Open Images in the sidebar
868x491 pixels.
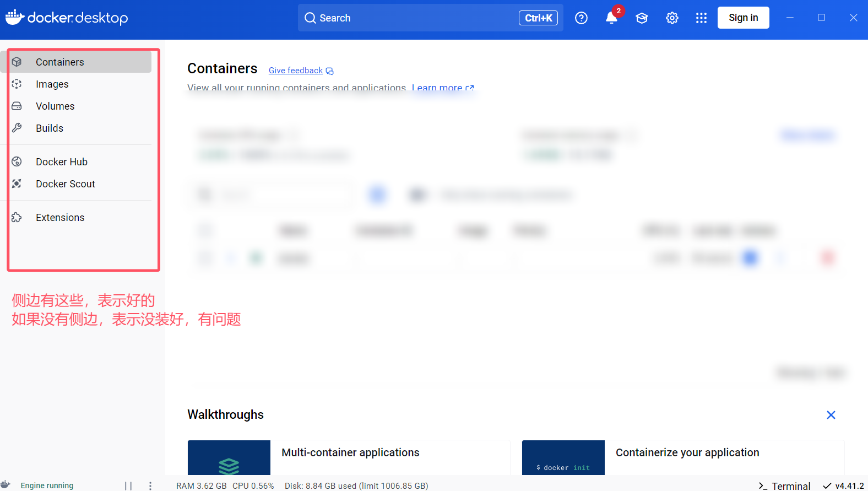[77, 84]
